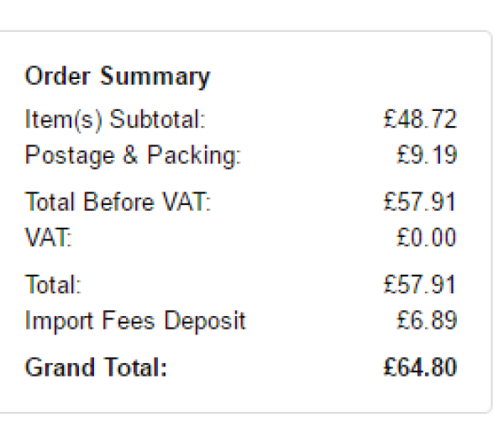Click the VAT label

click(x=49, y=238)
